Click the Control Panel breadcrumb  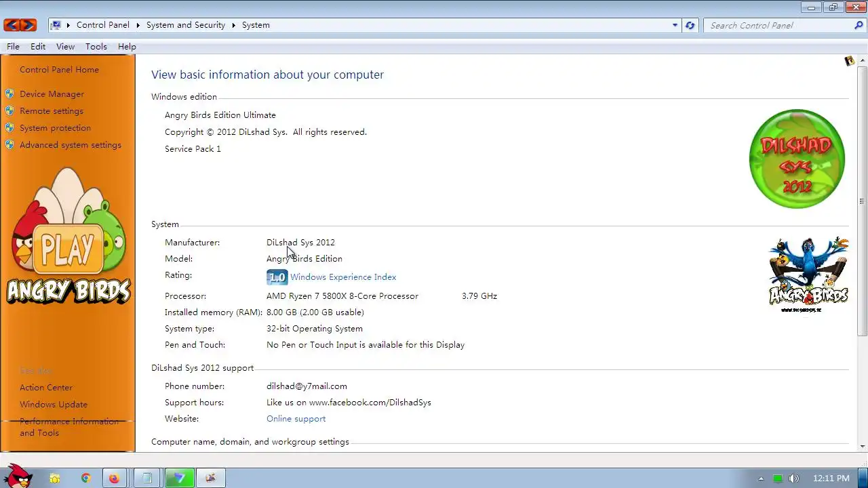[103, 25]
